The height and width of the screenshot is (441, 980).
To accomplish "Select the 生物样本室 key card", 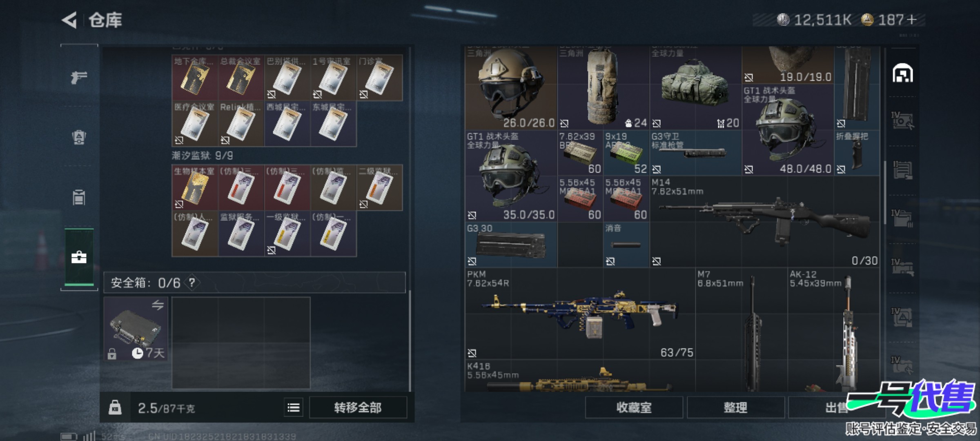I will click(194, 187).
